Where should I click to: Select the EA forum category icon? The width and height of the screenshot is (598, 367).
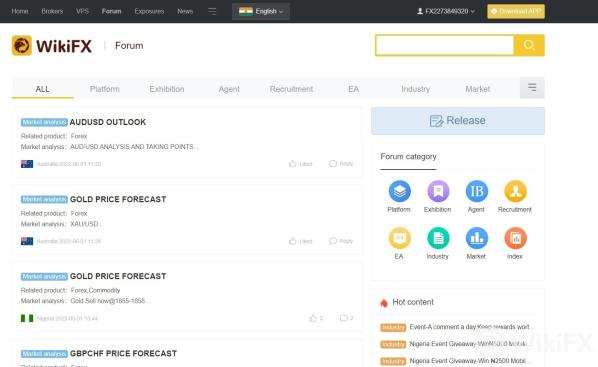tap(399, 238)
